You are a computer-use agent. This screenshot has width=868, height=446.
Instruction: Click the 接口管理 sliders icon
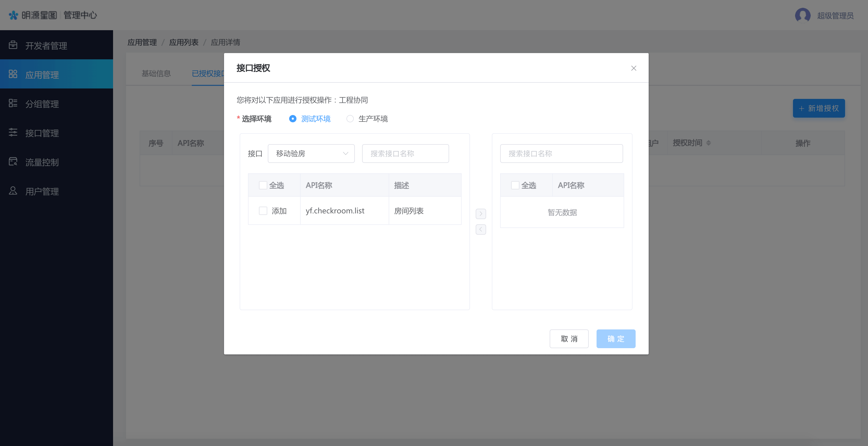point(13,133)
